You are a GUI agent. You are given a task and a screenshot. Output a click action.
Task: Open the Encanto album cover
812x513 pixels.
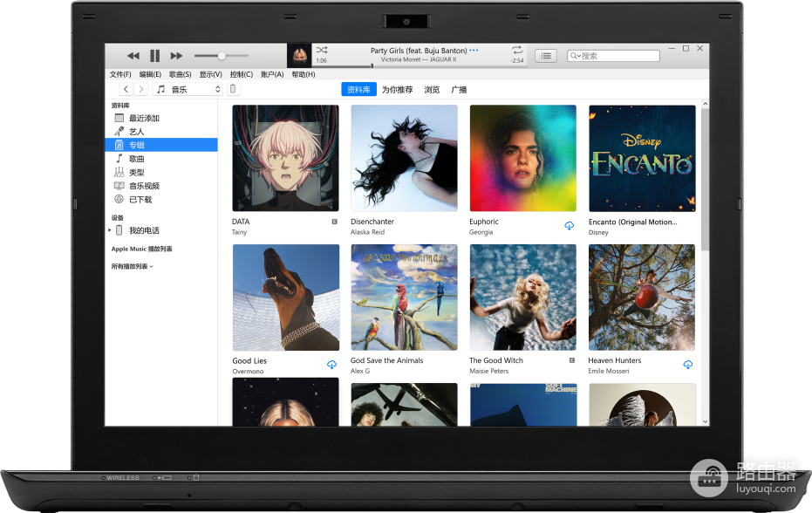click(642, 158)
